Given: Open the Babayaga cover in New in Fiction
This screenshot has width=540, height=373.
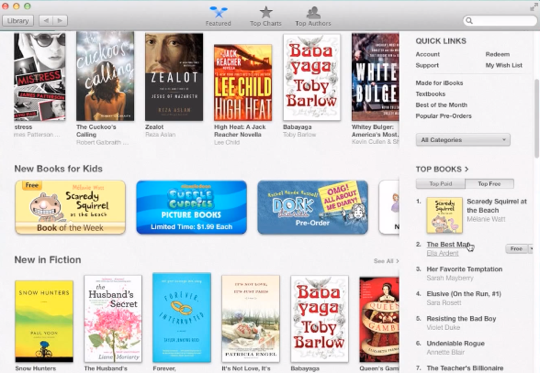Looking at the screenshot, I should pos(319,319).
